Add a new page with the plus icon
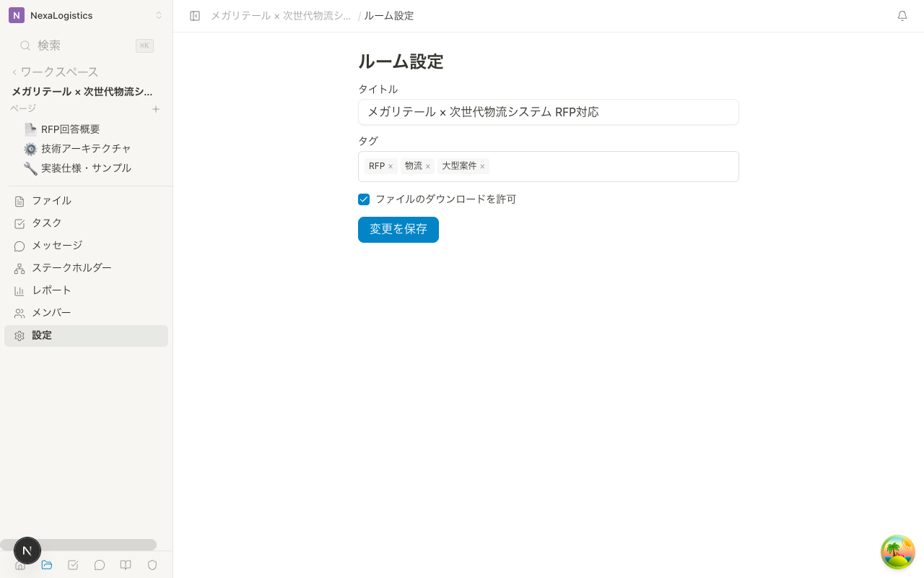The height and width of the screenshot is (578, 924). coord(156,109)
